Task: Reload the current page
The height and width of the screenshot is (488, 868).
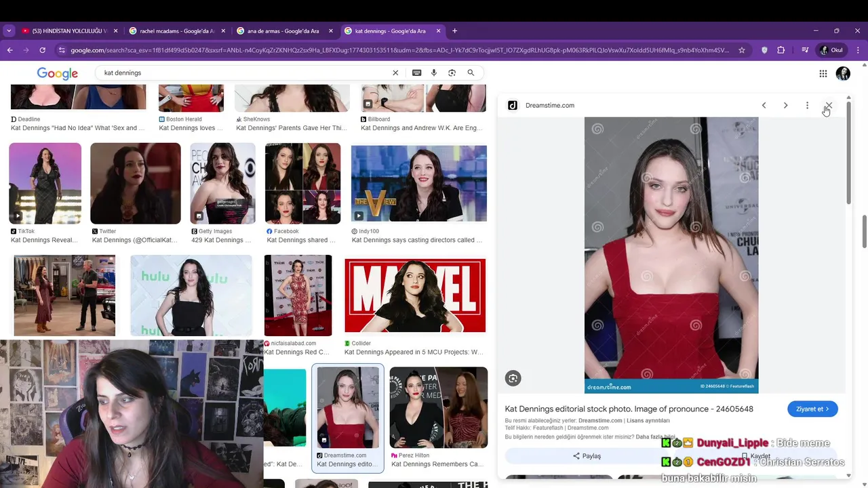Action: (42, 50)
